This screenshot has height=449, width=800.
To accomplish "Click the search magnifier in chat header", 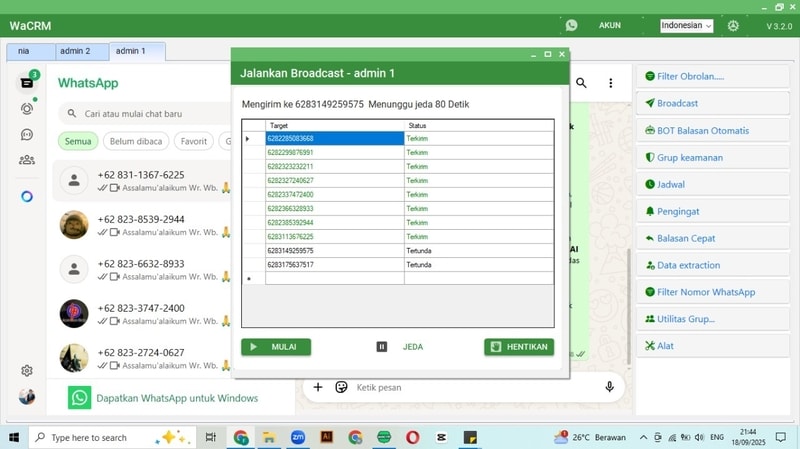I will coord(581,83).
